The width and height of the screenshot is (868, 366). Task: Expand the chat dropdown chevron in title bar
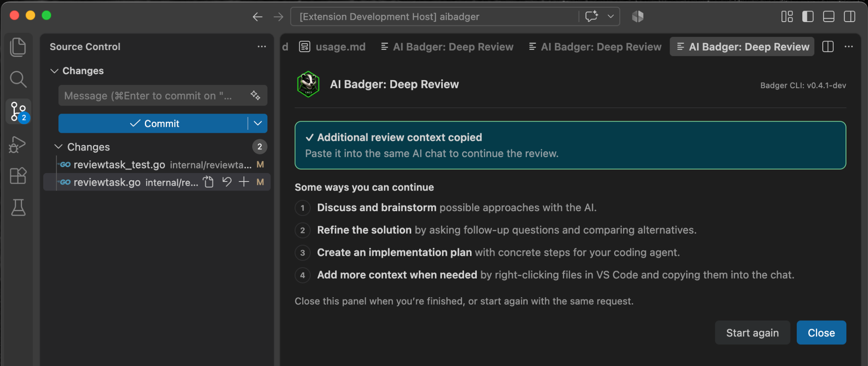pos(611,17)
